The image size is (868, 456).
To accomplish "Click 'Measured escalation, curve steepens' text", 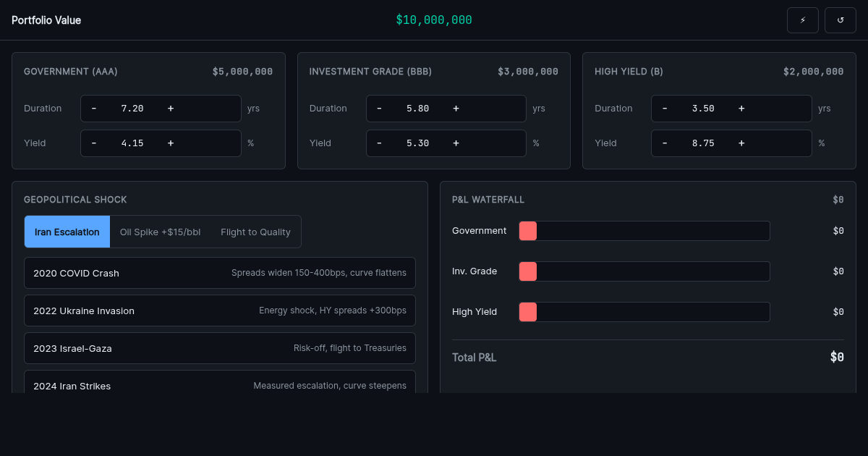I will click(330, 386).
